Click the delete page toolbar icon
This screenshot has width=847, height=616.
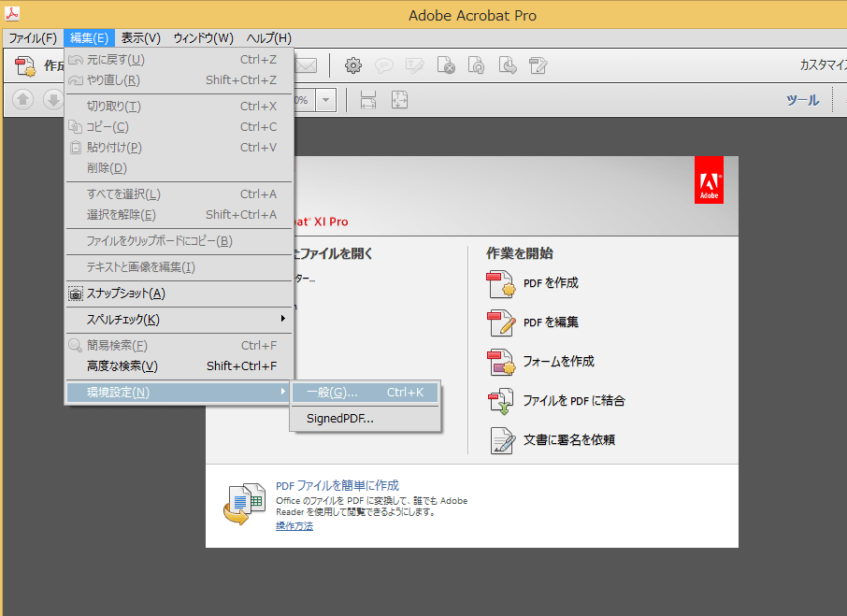click(x=446, y=65)
